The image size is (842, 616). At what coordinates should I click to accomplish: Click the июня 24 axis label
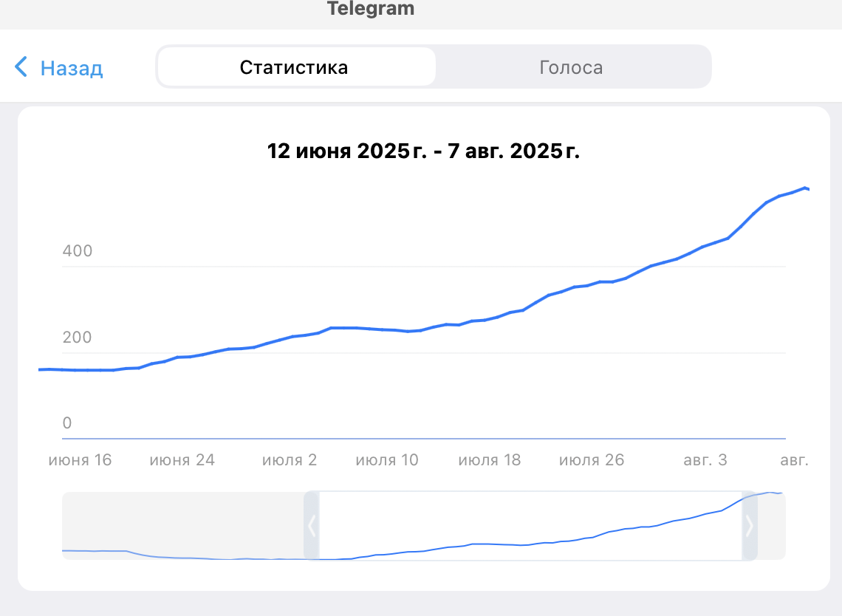point(182,460)
